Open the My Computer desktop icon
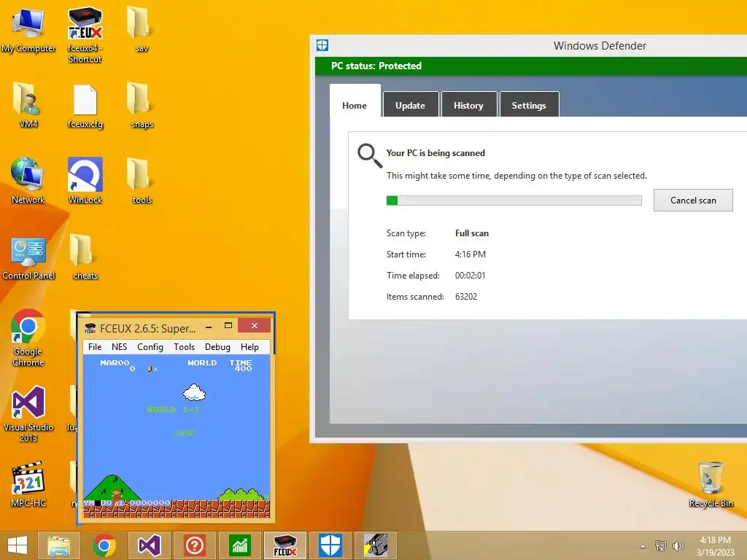 pyautogui.click(x=28, y=29)
